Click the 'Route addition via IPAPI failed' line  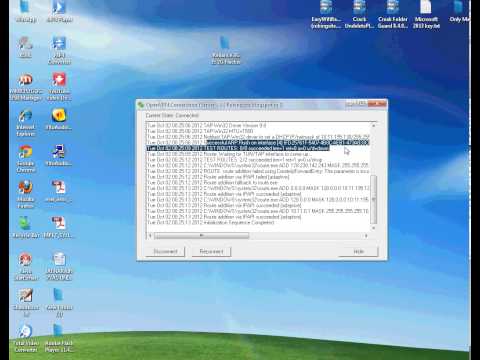pos(218,177)
